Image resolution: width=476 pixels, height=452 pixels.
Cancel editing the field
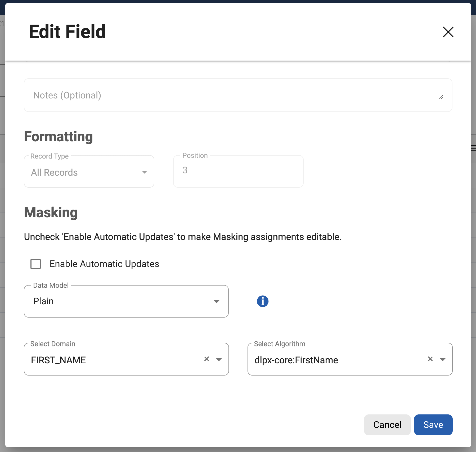(x=387, y=424)
